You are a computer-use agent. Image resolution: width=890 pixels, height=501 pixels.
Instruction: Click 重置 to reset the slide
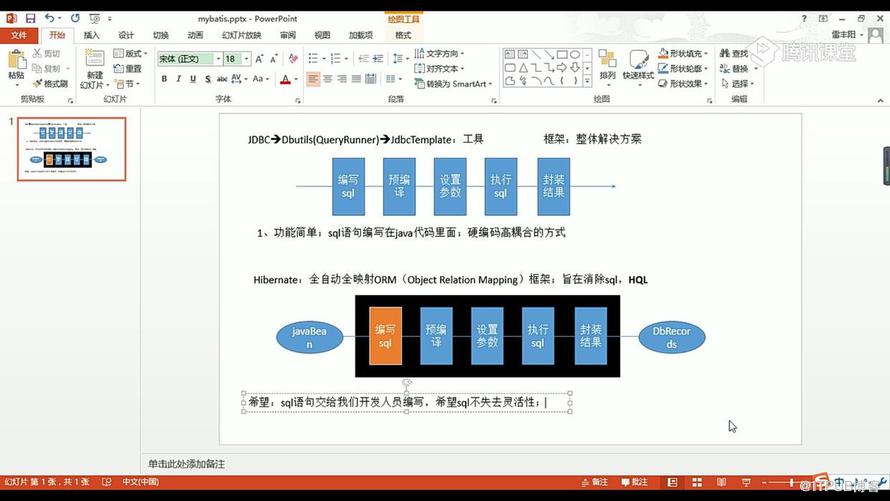127,68
